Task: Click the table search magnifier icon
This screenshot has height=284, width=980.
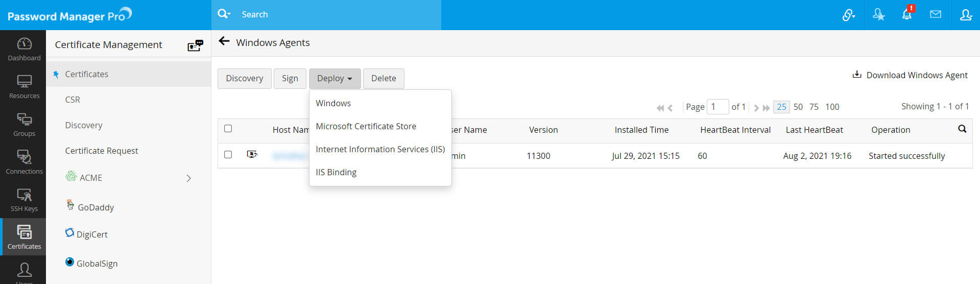Action: (962, 129)
